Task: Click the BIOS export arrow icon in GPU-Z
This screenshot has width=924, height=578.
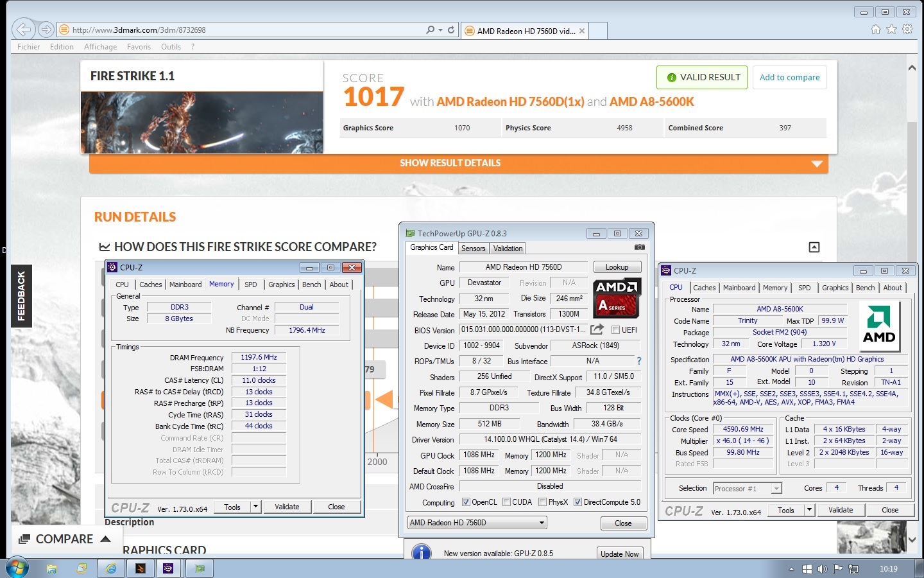Action: point(597,329)
